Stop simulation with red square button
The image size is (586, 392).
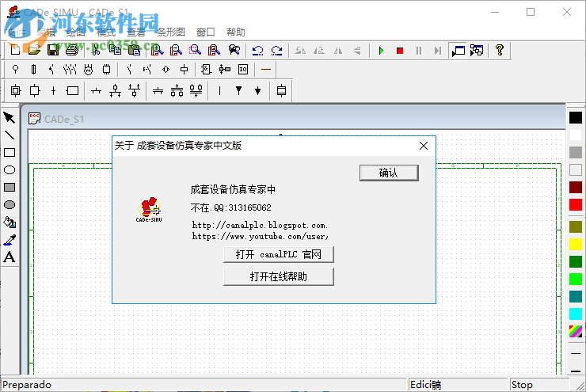(x=400, y=51)
